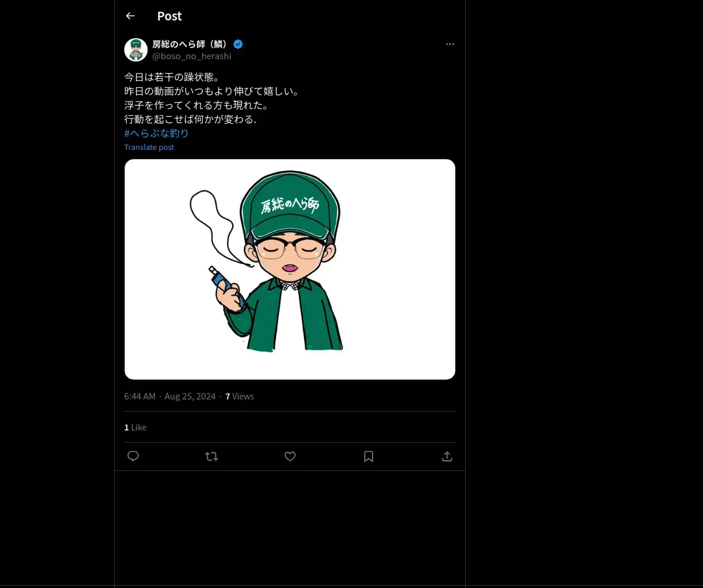
Task: Repost this post via the retweet icon
Action: point(211,456)
